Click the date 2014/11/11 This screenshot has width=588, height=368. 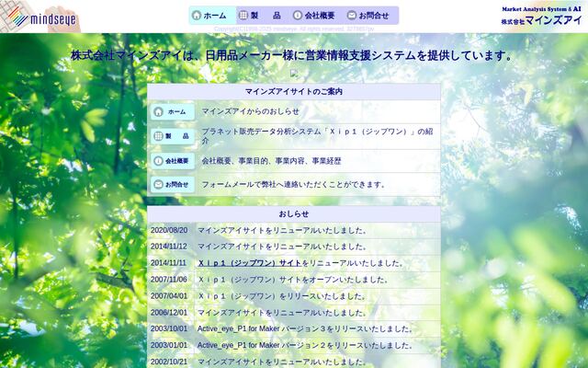tap(168, 263)
